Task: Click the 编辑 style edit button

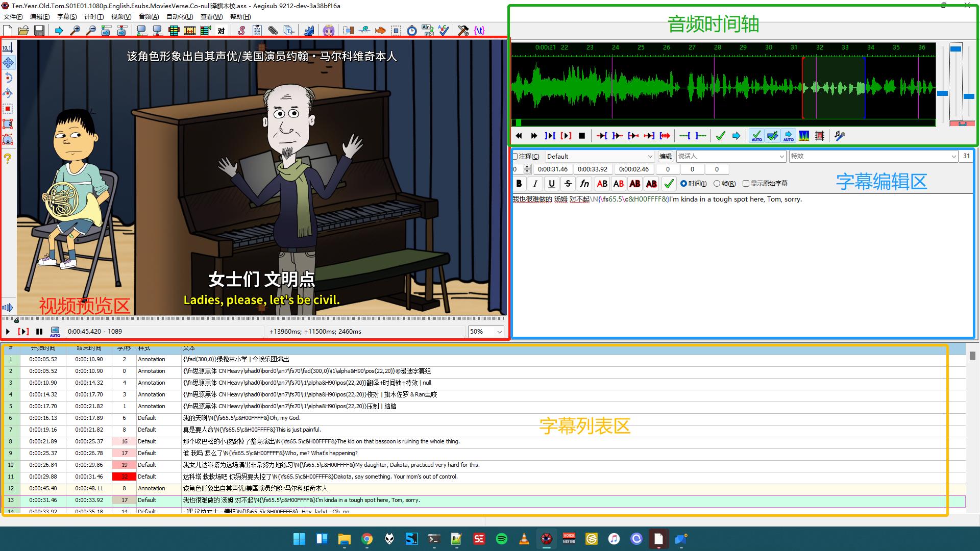Action: pyautogui.click(x=665, y=157)
